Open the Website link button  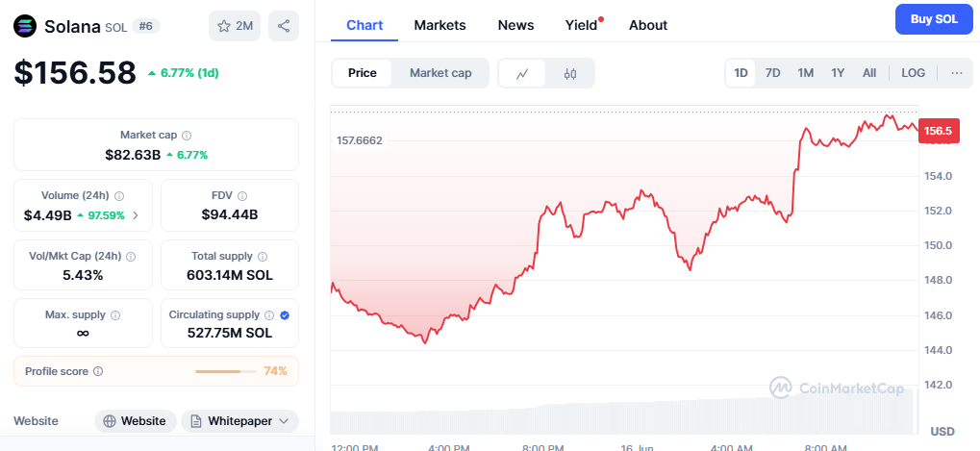coord(136,421)
